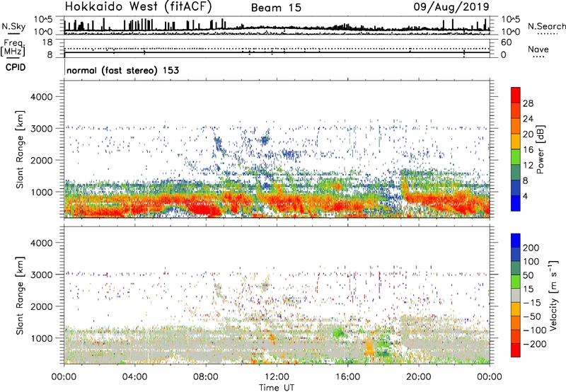566x392 pixels.
Task: Click the blue bottom of power colorbar
Action: pyautogui.click(x=516, y=204)
